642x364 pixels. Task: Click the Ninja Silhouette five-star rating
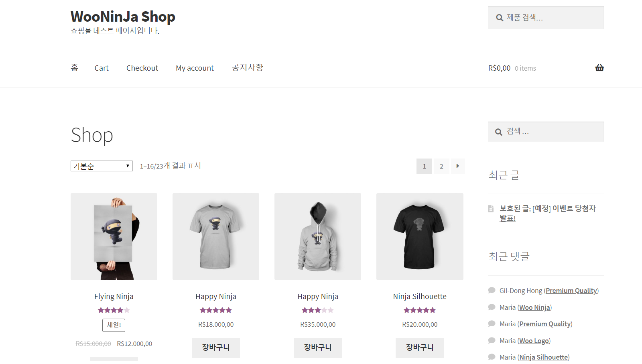pos(420,310)
